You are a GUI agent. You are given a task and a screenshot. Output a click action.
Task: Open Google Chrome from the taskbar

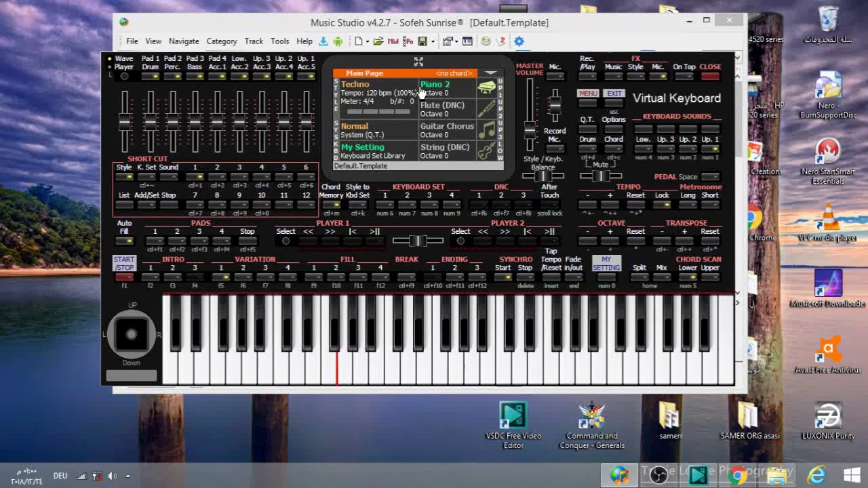coord(737,474)
